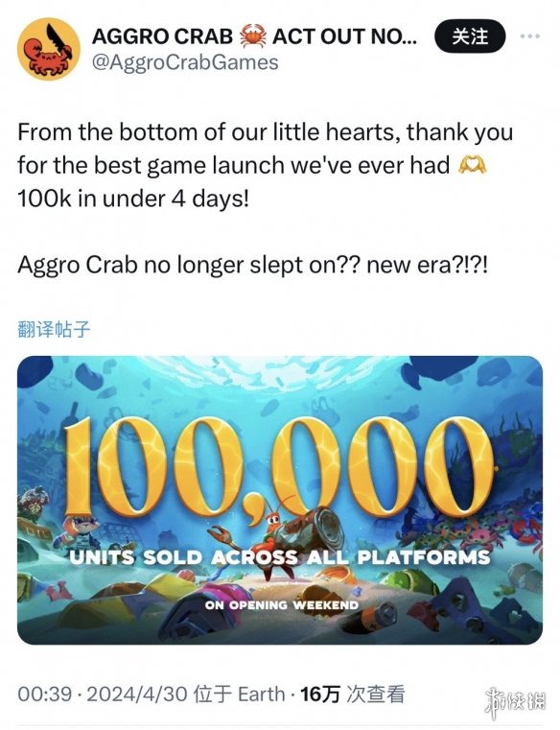Click the Earth location label

click(261, 695)
